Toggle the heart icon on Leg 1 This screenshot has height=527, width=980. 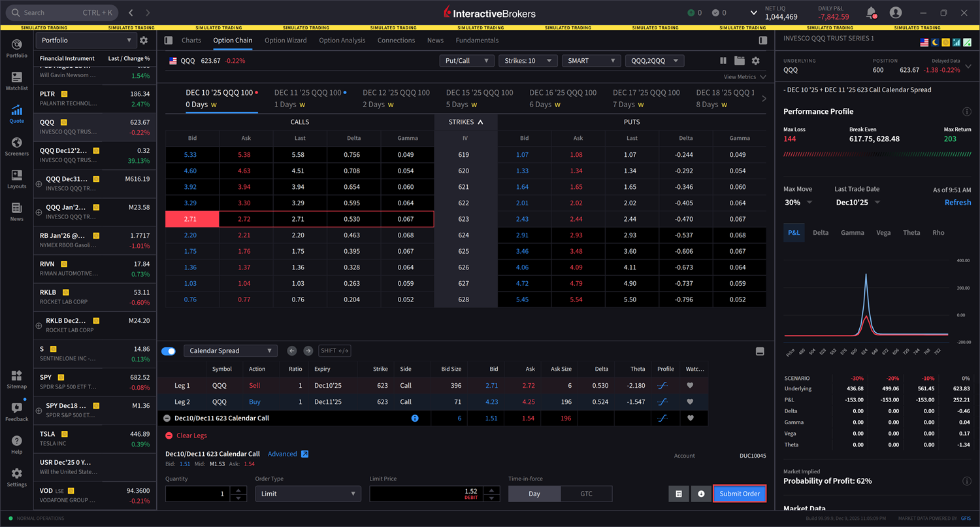689,386
